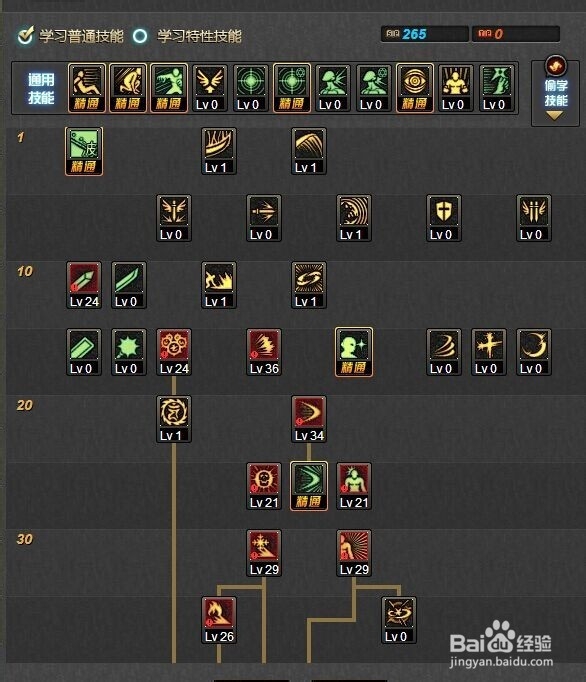Viewport: 586px width, 682px height.
Task: Click the round 偷学技能 swirl button
Action: click(556, 66)
